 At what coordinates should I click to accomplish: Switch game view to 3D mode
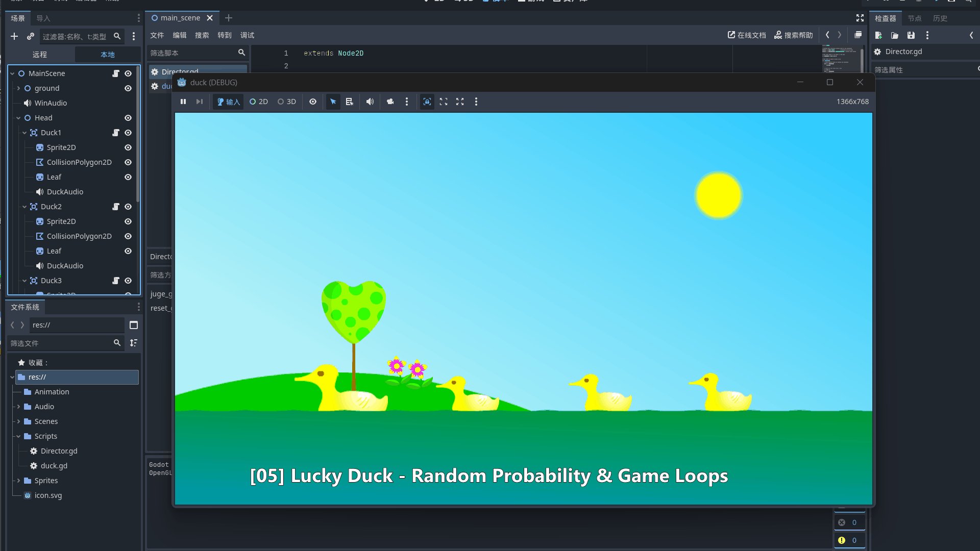[287, 102]
